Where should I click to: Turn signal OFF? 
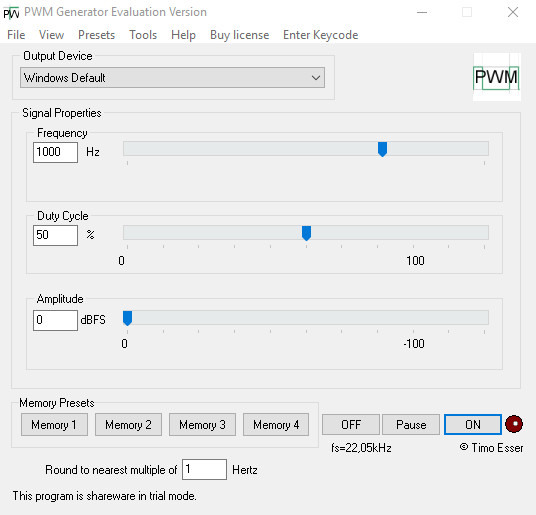pyautogui.click(x=351, y=424)
